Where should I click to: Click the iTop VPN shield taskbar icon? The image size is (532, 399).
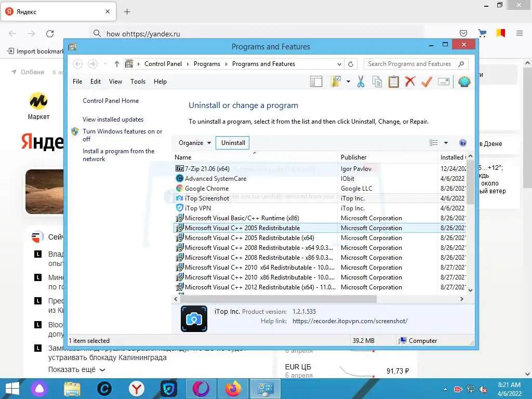tap(168, 389)
